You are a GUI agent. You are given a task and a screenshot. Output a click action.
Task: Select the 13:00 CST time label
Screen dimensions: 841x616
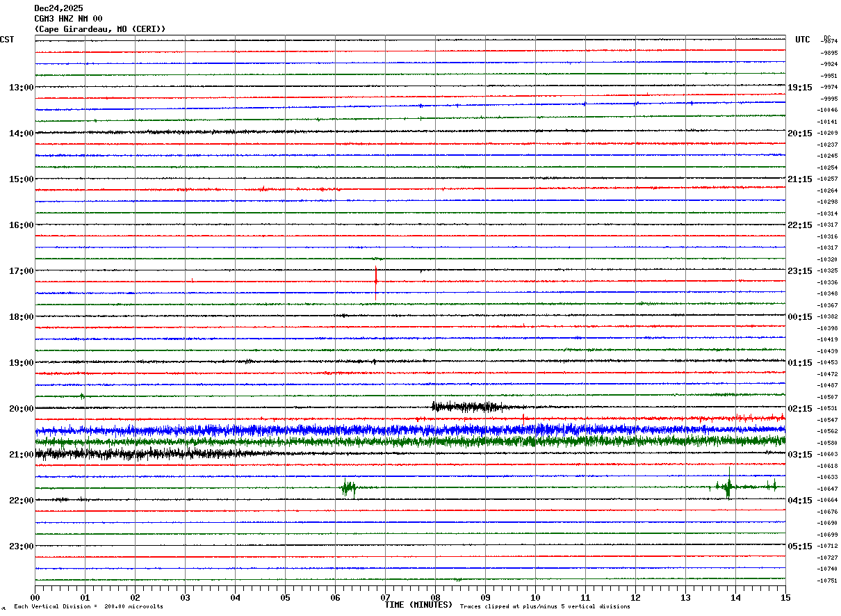[22, 88]
